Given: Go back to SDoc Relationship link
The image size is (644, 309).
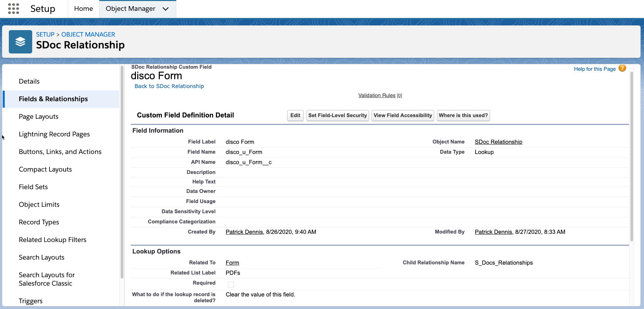Looking at the screenshot, I should tap(169, 86).
